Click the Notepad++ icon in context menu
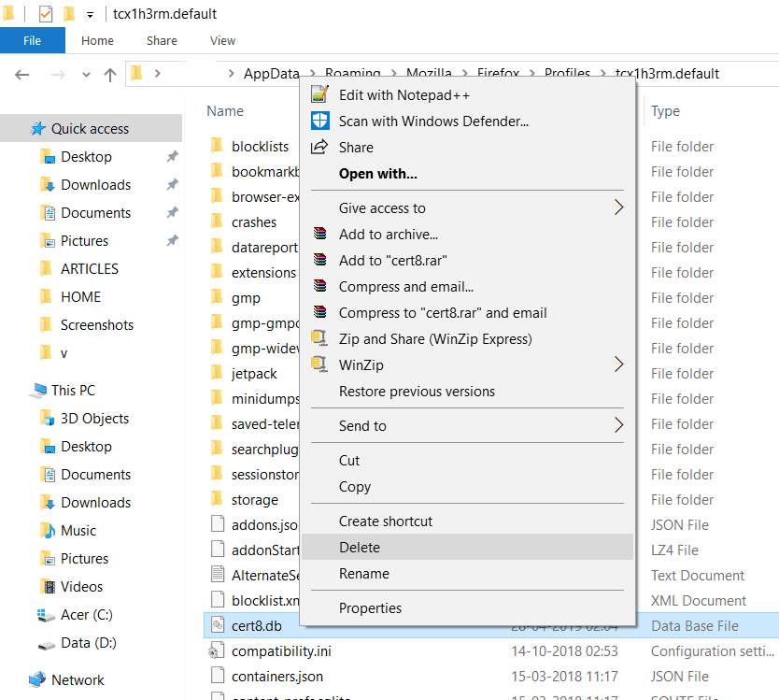This screenshot has height=700, width=779. (320, 94)
